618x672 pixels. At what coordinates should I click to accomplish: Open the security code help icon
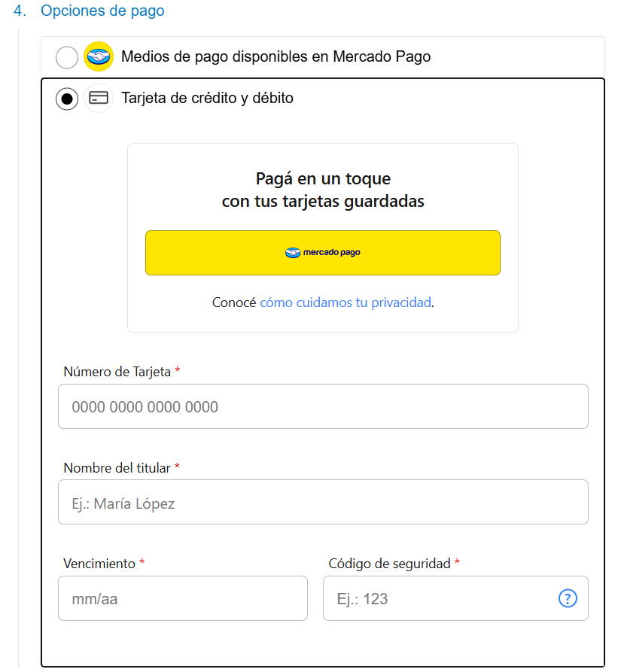point(568,599)
